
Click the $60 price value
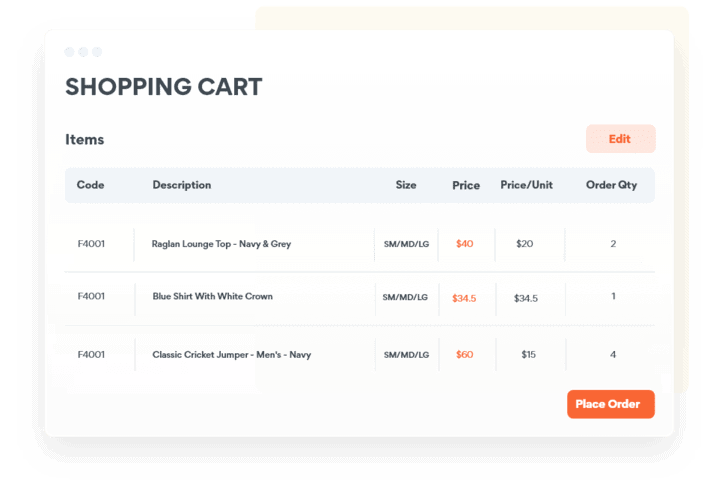(465, 355)
